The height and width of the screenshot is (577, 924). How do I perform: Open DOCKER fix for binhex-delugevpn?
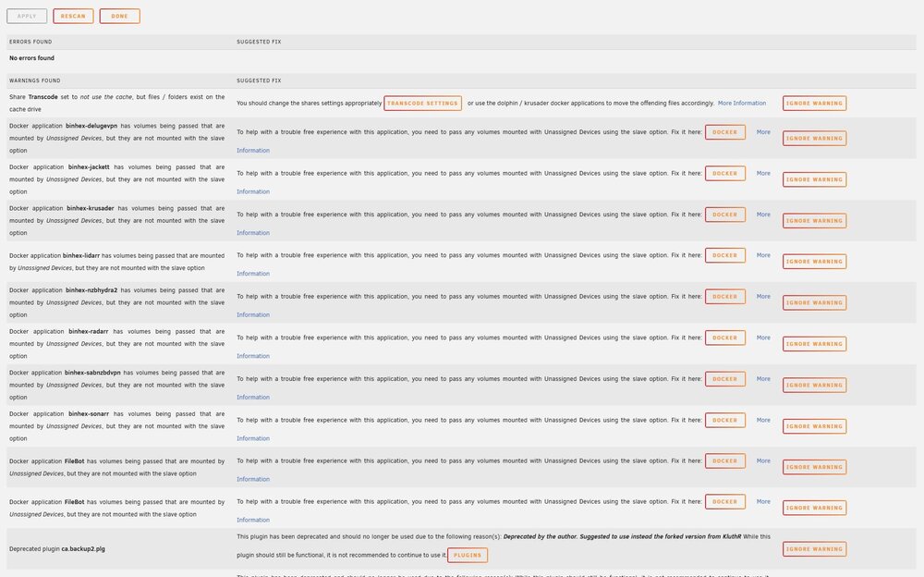click(x=724, y=132)
